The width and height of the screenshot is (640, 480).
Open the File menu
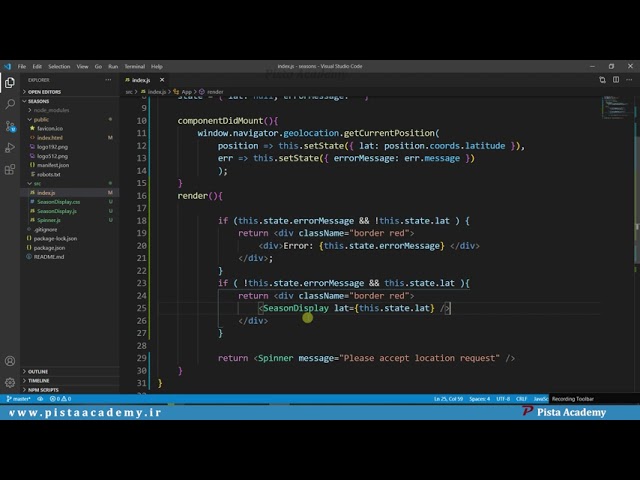click(x=22, y=67)
